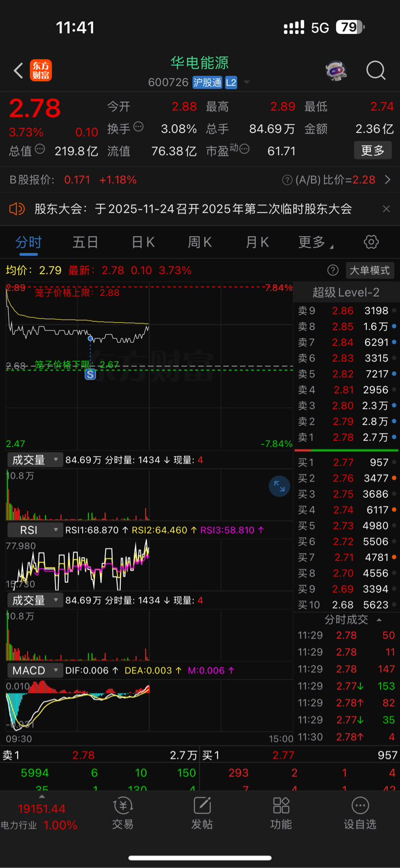Tap the announcement speaker icon
This screenshot has height=868, width=400.
(x=17, y=209)
